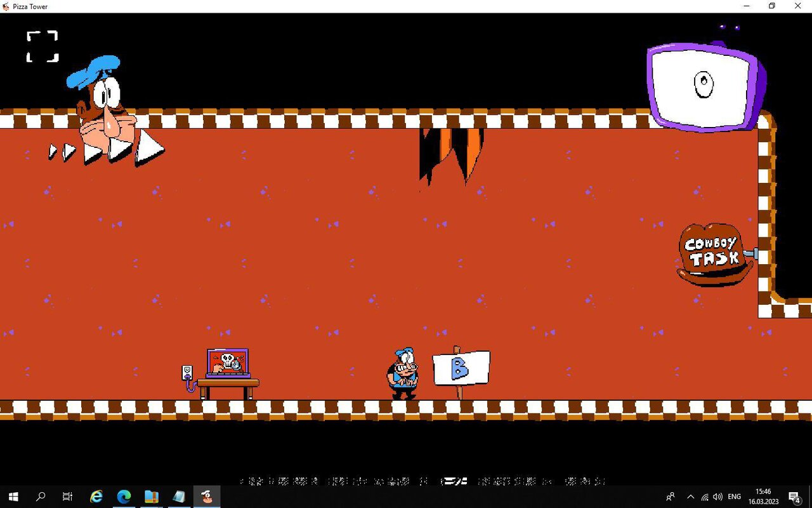Open the volume control tray icon
The height and width of the screenshot is (508, 812).
718,497
